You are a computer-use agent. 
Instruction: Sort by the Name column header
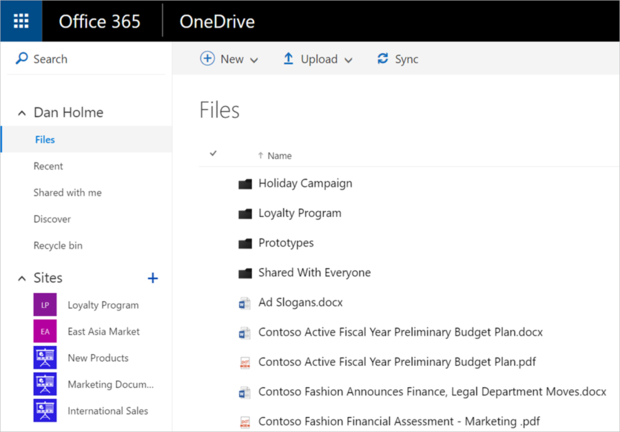280,156
